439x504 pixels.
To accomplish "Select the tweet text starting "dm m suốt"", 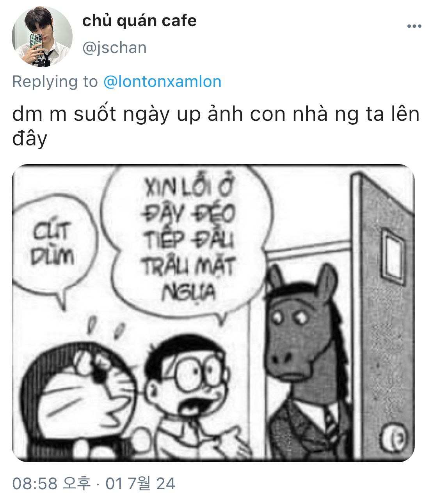I will [x=216, y=126].
